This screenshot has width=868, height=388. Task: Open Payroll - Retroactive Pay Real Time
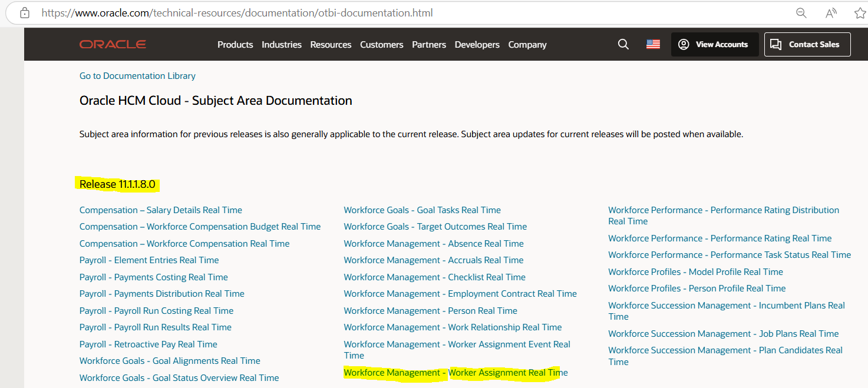(x=148, y=344)
